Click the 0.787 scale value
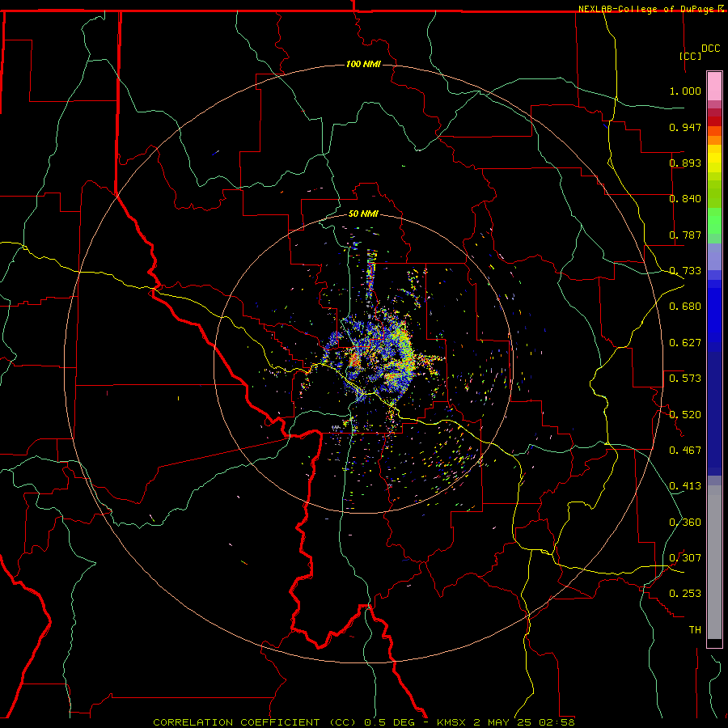Viewport: 728px width, 728px height. pyautogui.click(x=685, y=235)
